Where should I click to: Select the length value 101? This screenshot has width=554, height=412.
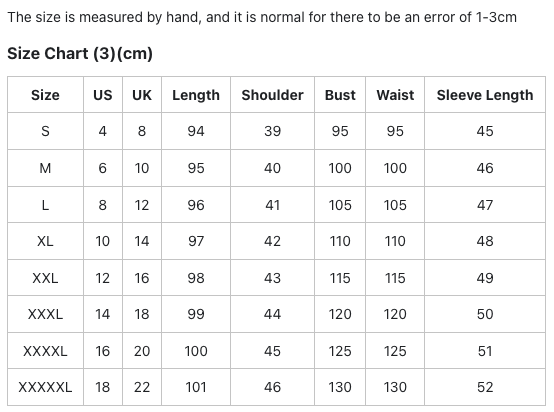coord(196,387)
